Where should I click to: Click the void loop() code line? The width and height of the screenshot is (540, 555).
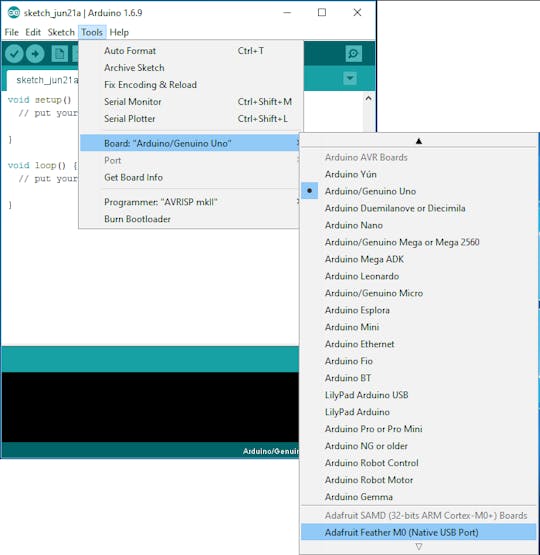(42, 165)
